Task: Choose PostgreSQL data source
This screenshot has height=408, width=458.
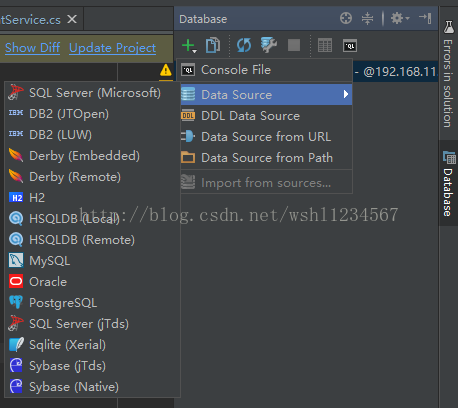Action: [x=92, y=303]
